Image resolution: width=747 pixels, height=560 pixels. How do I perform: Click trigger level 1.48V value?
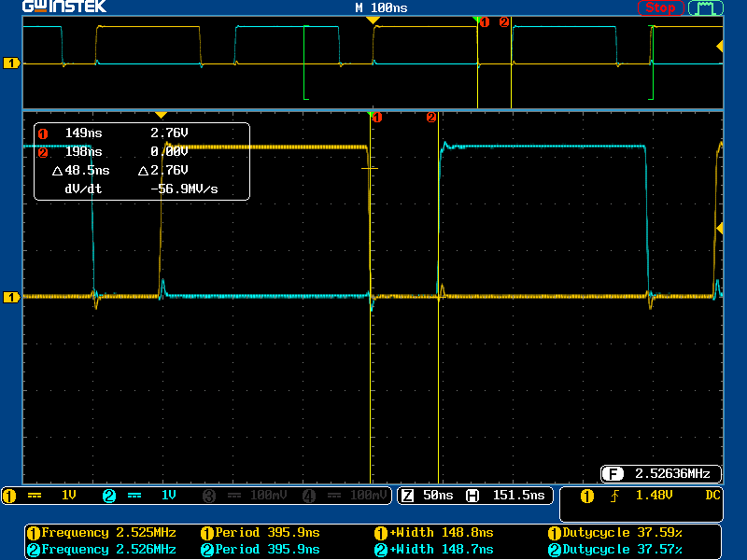[x=655, y=496]
